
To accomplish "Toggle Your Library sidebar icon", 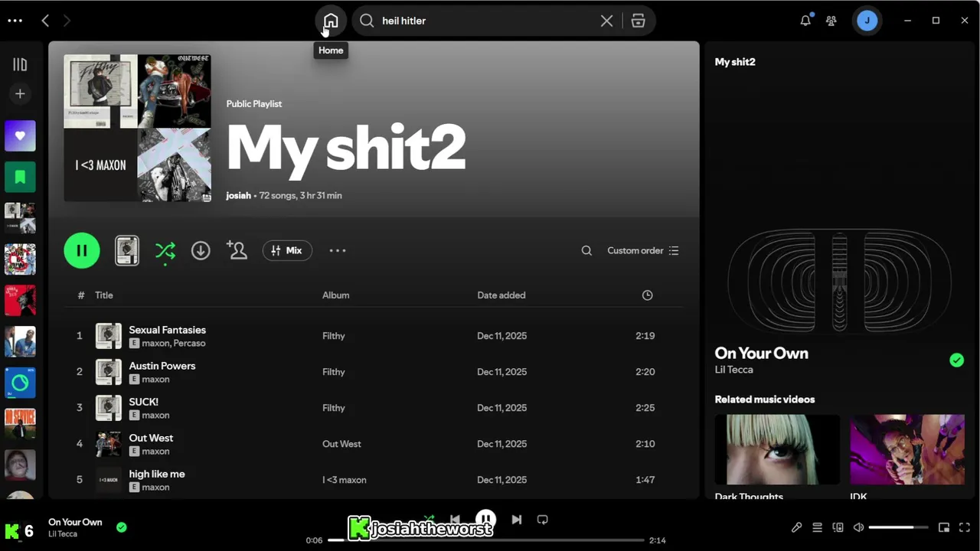I will 20,65.
